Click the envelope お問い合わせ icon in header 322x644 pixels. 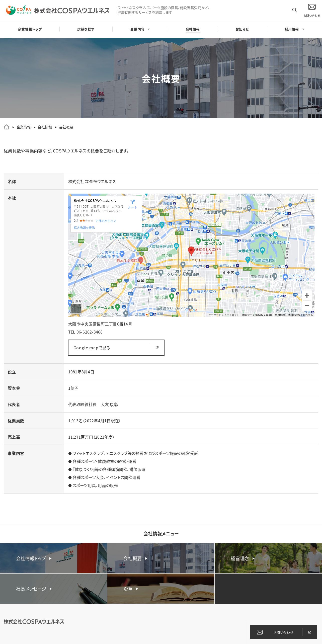[x=312, y=10]
